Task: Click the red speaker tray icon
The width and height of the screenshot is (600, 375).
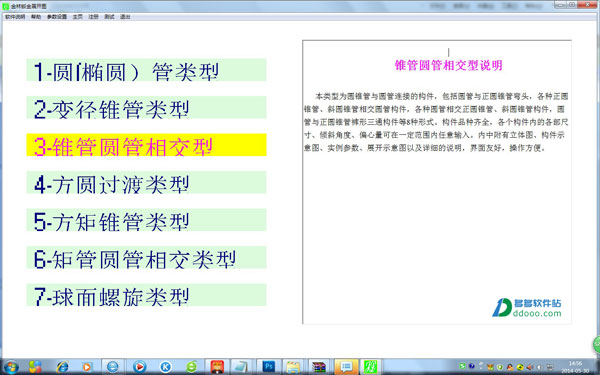Action: pos(530,367)
